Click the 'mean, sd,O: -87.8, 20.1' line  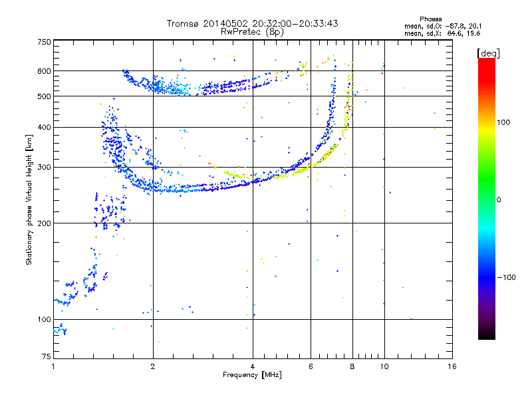pos(443,26)
